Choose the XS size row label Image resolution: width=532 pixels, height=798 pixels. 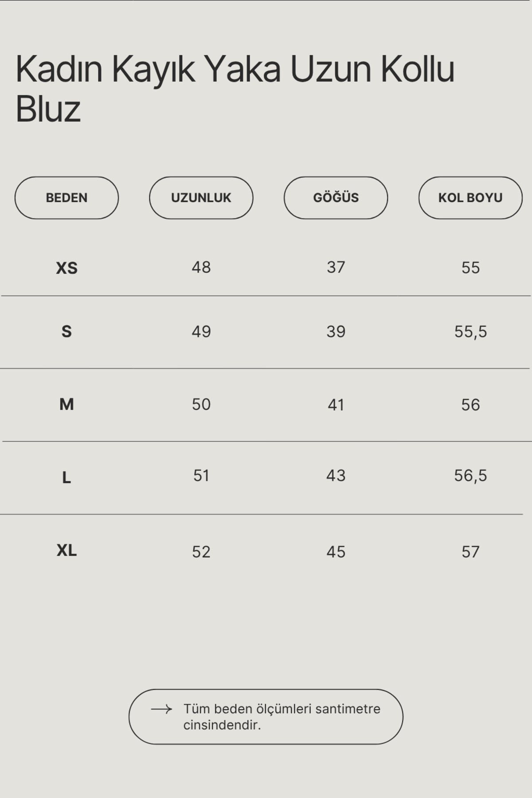point(66,268)
